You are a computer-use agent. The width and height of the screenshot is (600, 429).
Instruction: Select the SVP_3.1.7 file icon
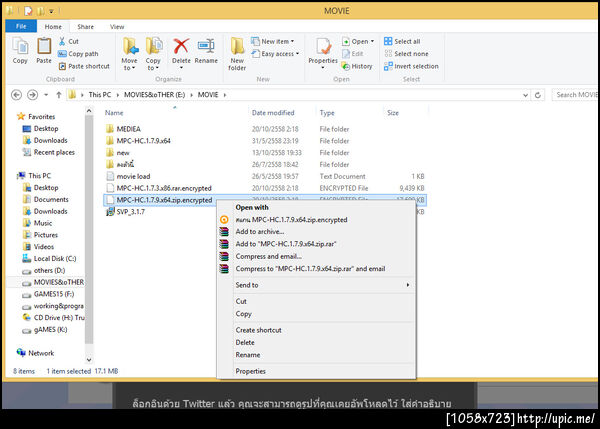coord(110,212)
